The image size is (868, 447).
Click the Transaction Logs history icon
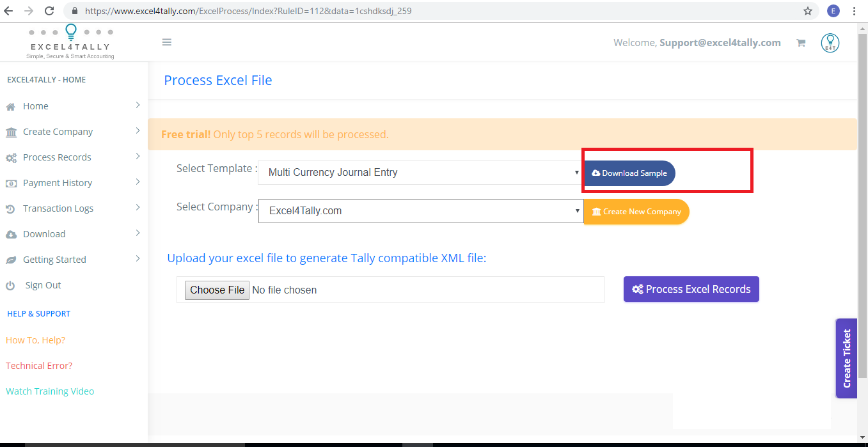tap(11, 209)
